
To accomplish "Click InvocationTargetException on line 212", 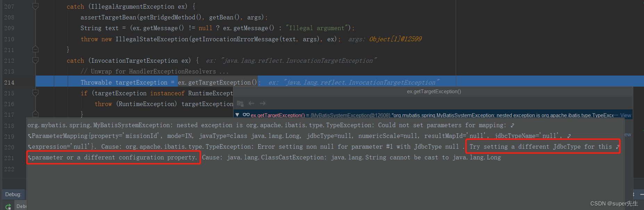I will [134, 61].
